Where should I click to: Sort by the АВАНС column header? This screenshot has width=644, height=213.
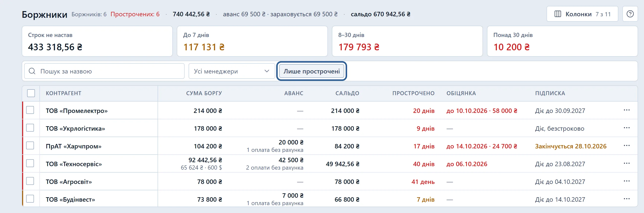click(x=294, y=93)
